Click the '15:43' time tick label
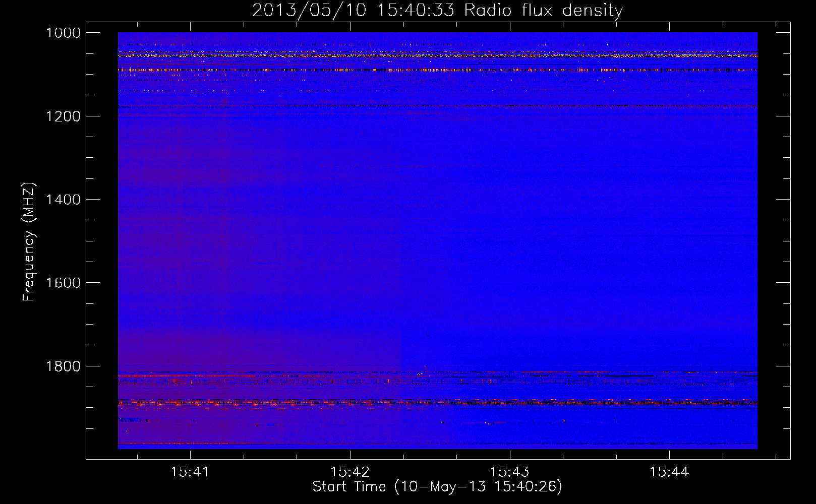 [x=509, y=472]
